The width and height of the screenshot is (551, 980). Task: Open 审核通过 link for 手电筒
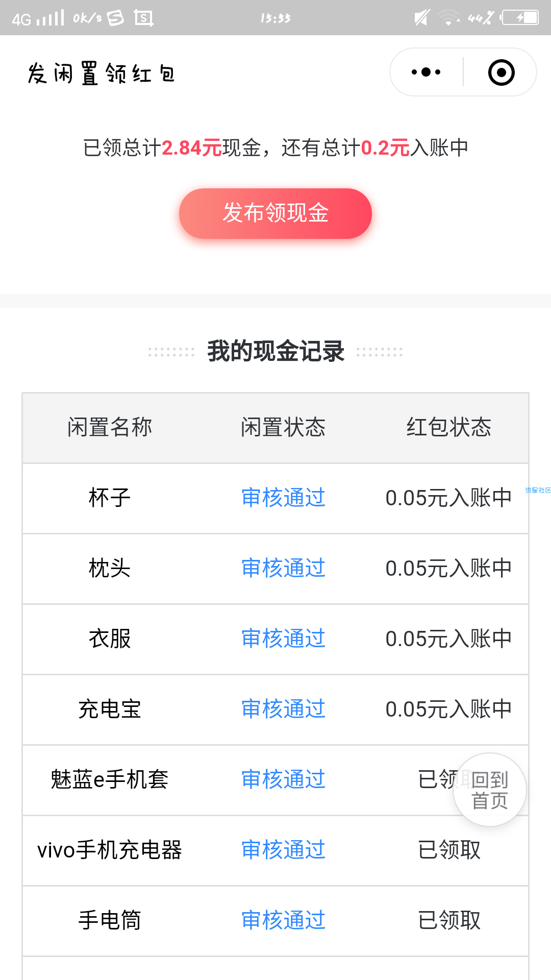coord(284,920)
